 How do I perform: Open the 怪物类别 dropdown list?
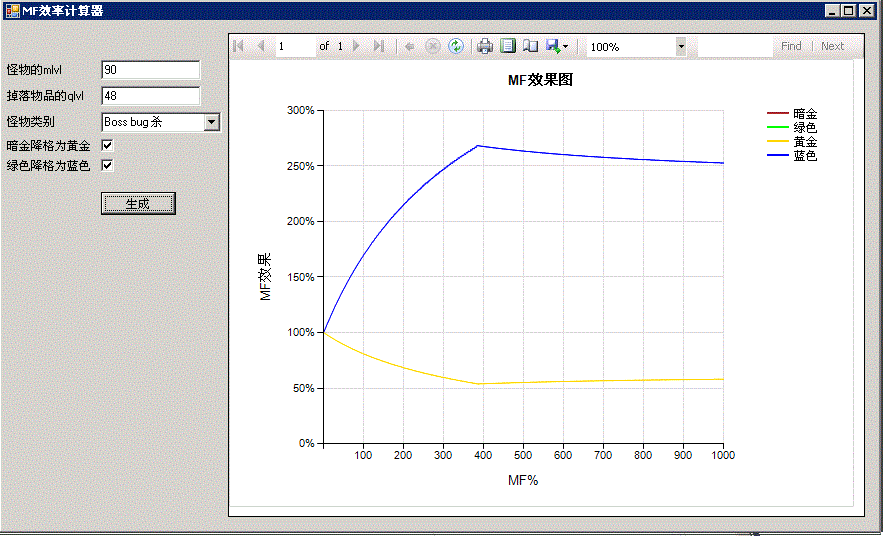[x=211, y=122]
